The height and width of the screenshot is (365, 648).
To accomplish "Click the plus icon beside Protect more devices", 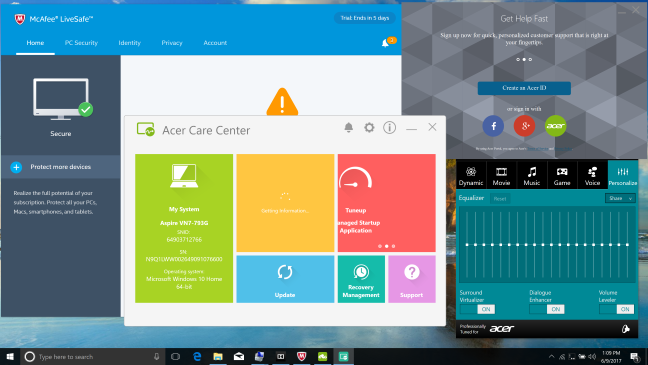I will click(16, 167).
